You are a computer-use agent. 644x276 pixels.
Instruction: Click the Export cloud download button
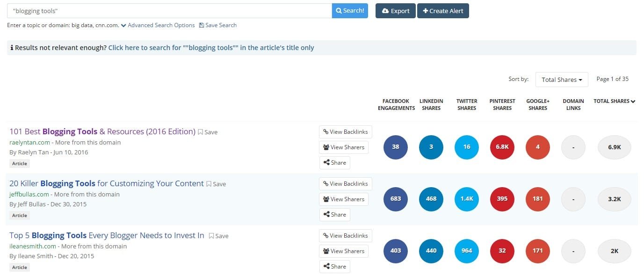395,11
